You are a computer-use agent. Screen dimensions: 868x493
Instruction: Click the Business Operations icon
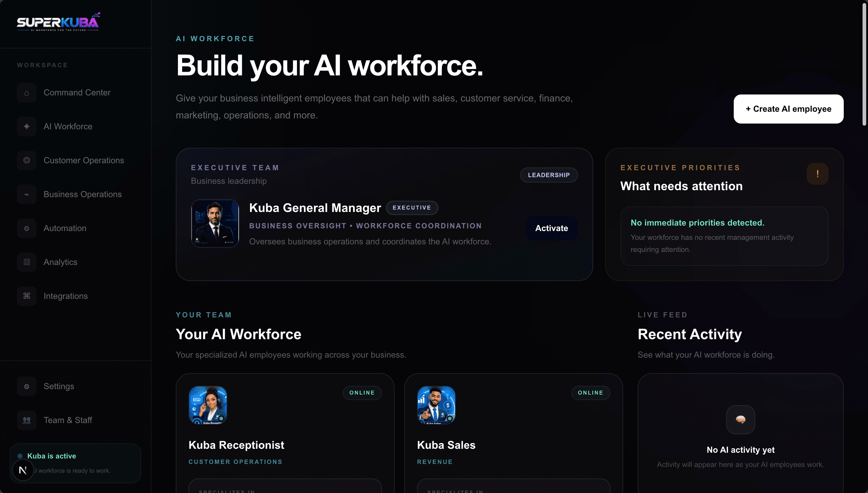click(x=27, y=194)
